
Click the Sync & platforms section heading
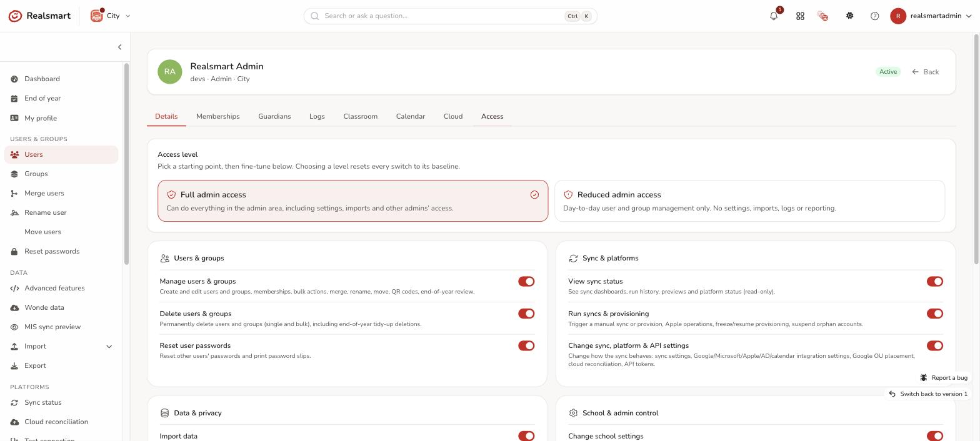pyautogui.click(x=610, y=258)
